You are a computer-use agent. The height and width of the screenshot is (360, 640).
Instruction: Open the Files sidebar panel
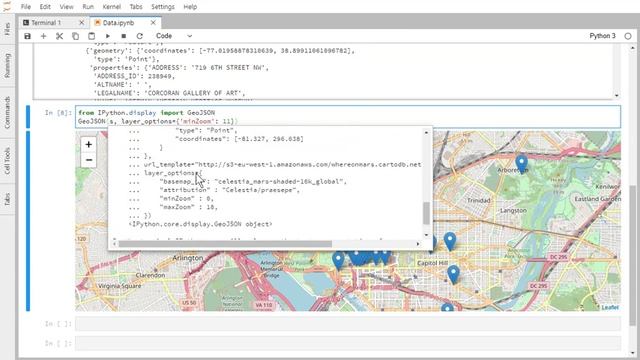coord(7,29)
